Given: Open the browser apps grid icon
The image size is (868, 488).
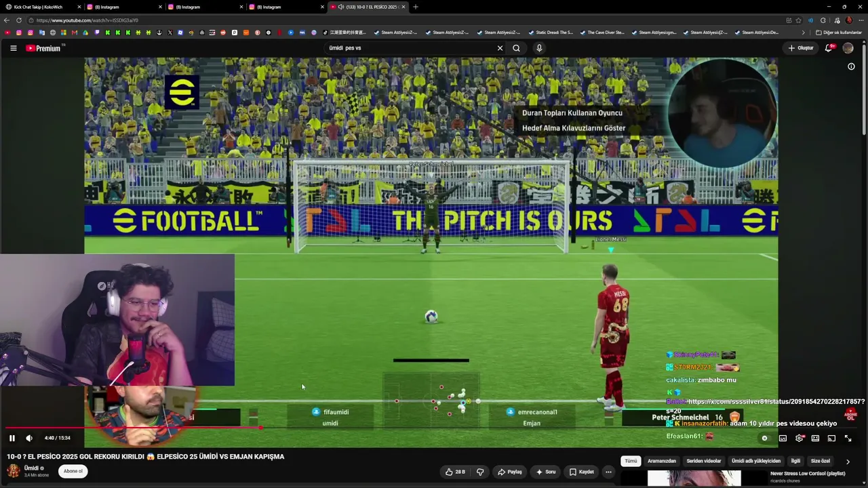Looking at the screenshot, I should tap(789, 20).
